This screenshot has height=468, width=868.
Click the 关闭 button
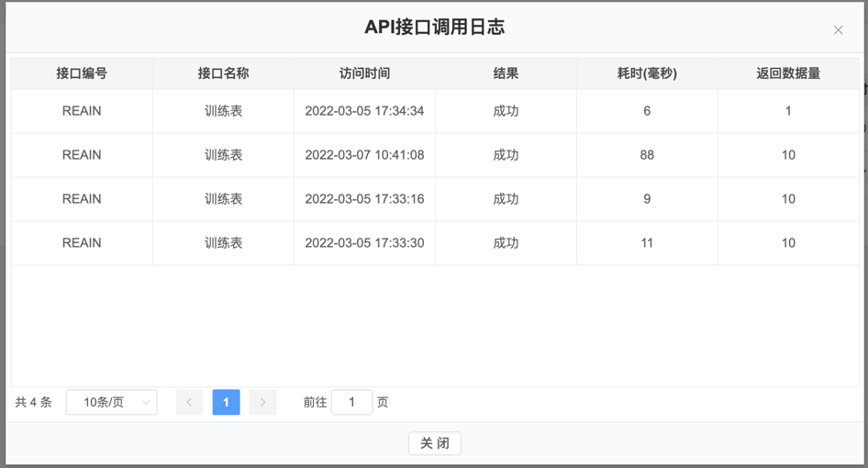tap(435, 443)
